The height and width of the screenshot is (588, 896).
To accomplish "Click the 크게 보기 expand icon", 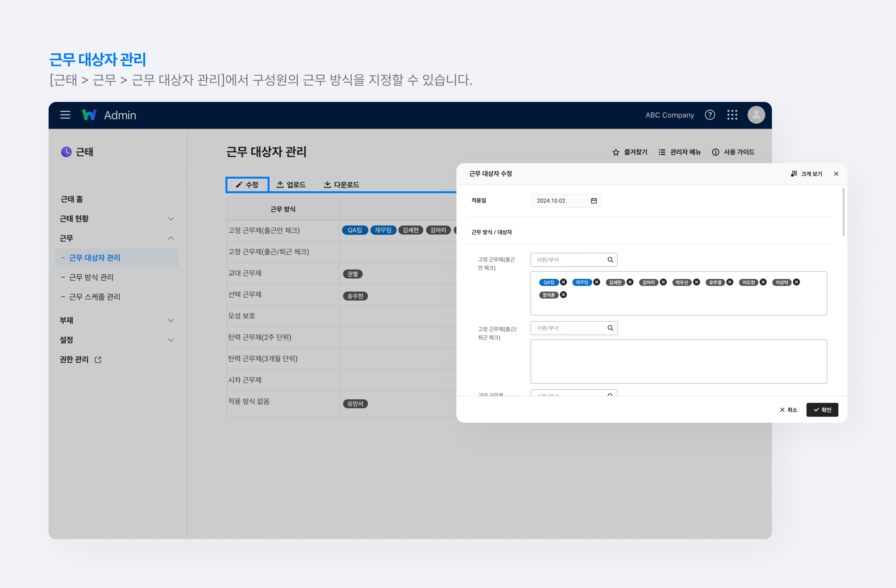I will click(x=806, y=173).
